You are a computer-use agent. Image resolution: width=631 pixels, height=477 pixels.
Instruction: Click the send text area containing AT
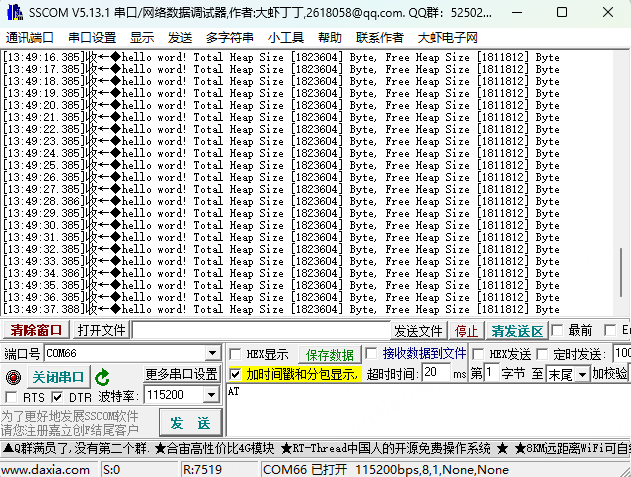click(429, 410)
